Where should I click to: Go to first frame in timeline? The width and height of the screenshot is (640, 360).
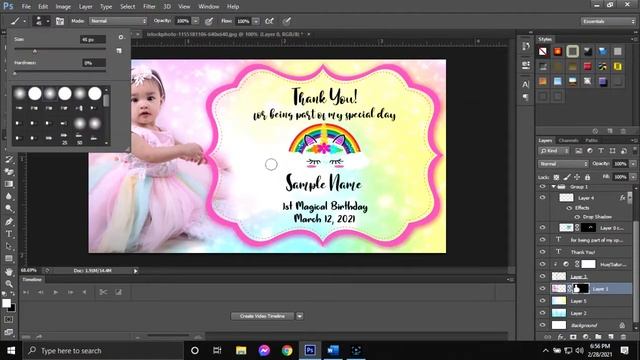[26, 292]
